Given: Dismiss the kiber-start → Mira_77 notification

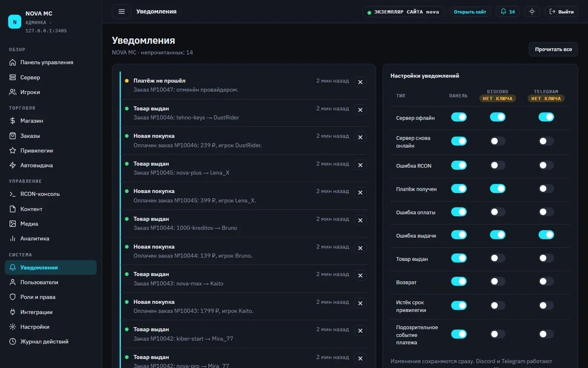Looking at the screenshot, I should (x=360, y=331).
